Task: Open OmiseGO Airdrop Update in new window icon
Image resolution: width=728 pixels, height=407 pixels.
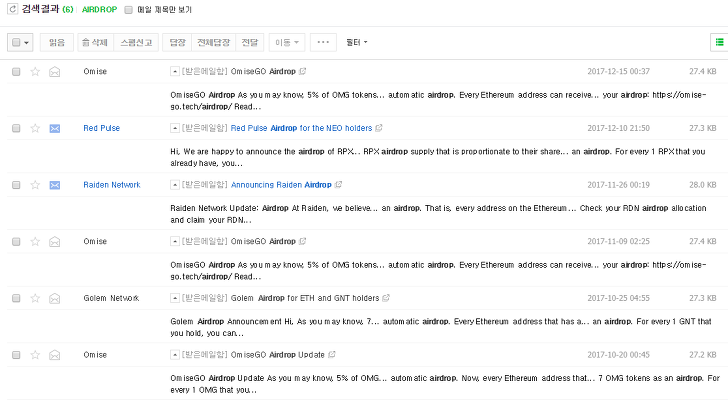Action: pos(332,354)
